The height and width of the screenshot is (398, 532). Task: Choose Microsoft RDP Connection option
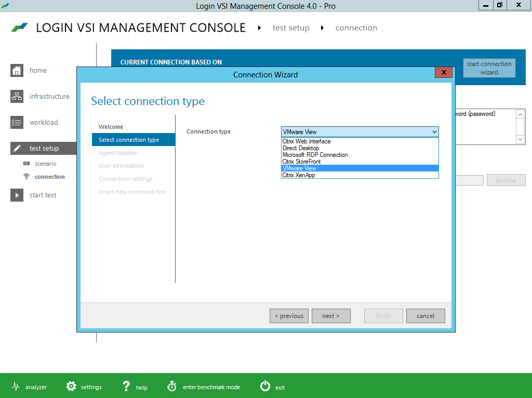315,155
